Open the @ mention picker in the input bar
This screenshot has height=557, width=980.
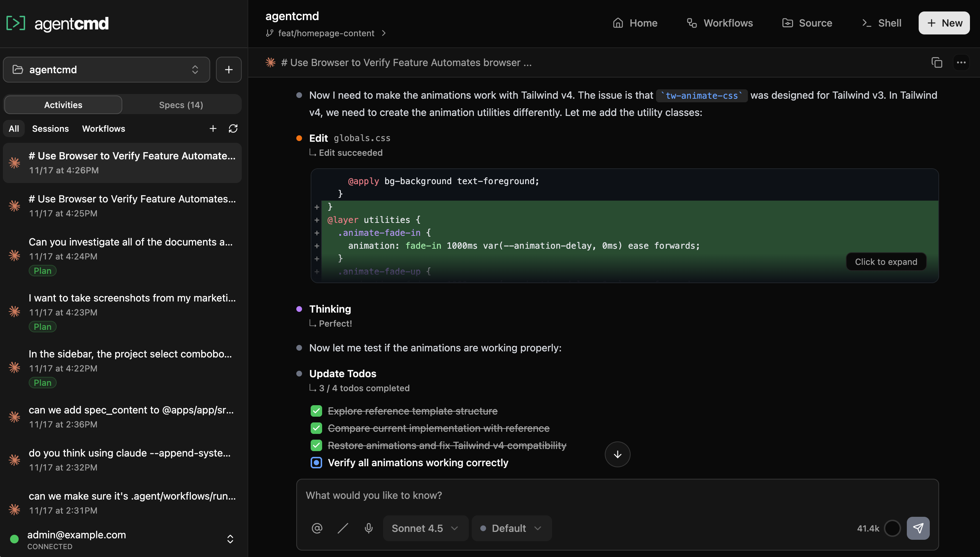pyautogui.click(x=317, y=528)
